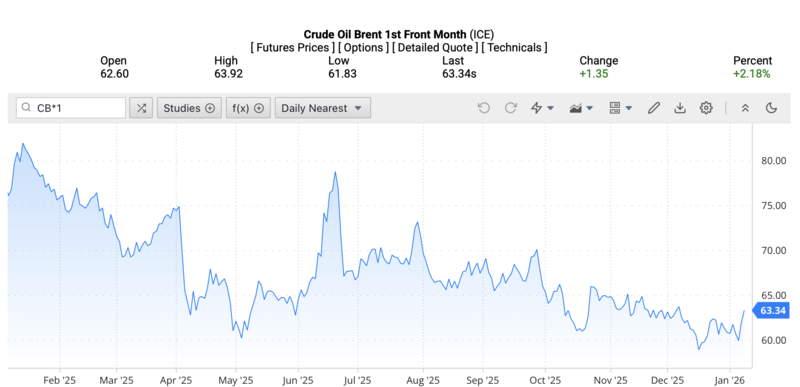Image resolution: width=800 pixels, height=387 pixels.
Task: Select the pencil drawing tool
Action: pos(654,108)
